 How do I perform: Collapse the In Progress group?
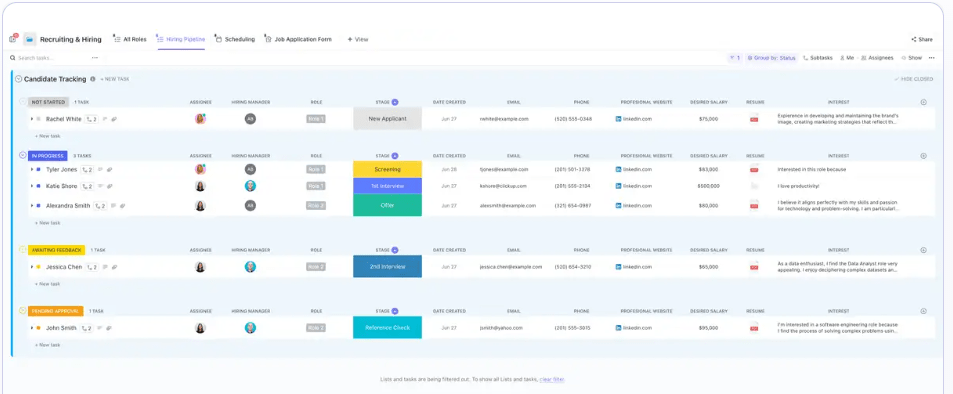[23, 156]
